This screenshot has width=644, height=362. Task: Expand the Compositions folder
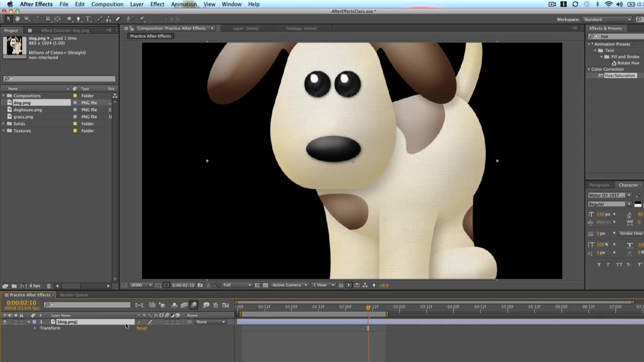click(4, 96)
